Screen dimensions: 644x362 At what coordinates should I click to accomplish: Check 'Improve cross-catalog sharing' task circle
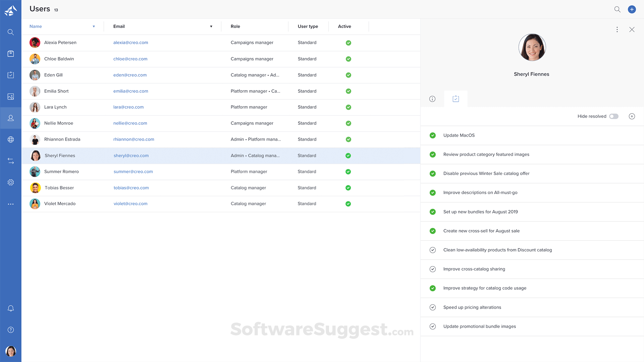[433, 269]
